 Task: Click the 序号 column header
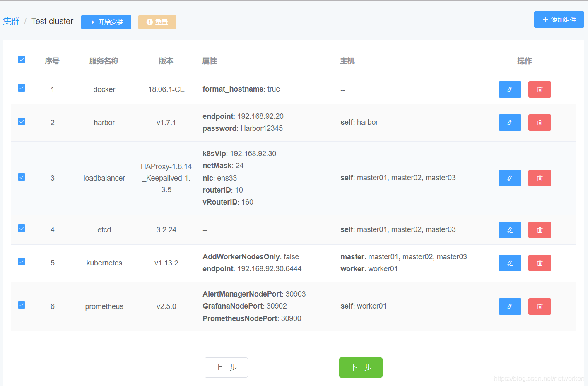(x=52, y=61)
